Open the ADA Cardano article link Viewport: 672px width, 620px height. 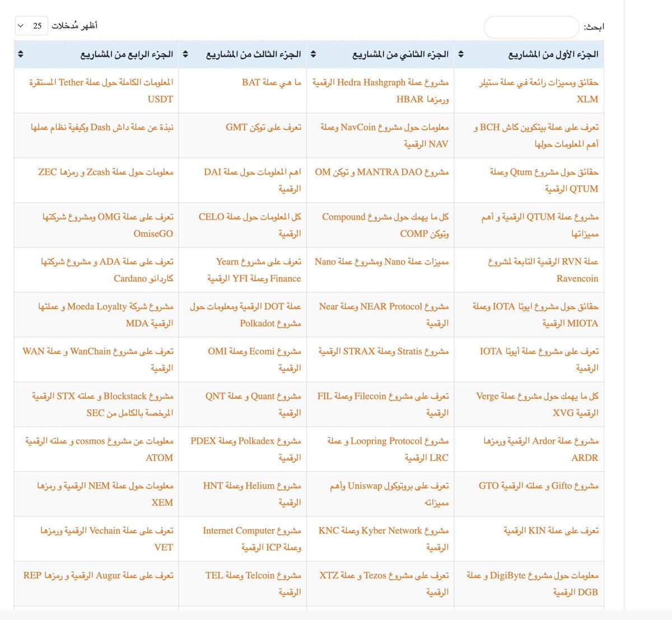click(107, 270)
